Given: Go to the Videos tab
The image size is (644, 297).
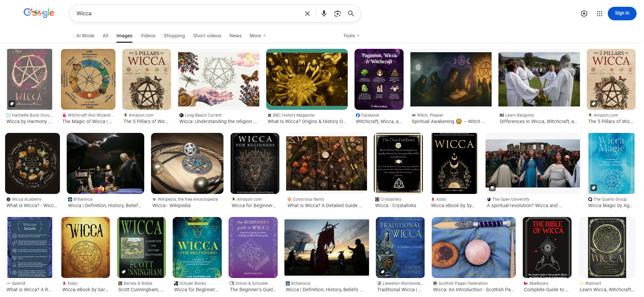Looking at the screenshot, I should (148, 36).
